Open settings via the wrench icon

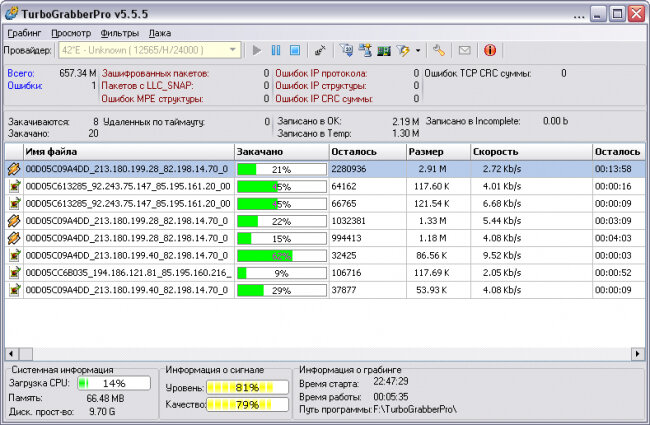pyautogui.click(x=439, y=50)
